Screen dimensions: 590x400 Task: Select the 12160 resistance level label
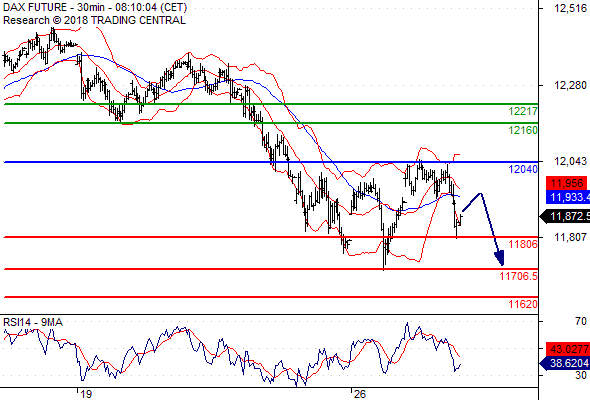click(x=523, y=130)
